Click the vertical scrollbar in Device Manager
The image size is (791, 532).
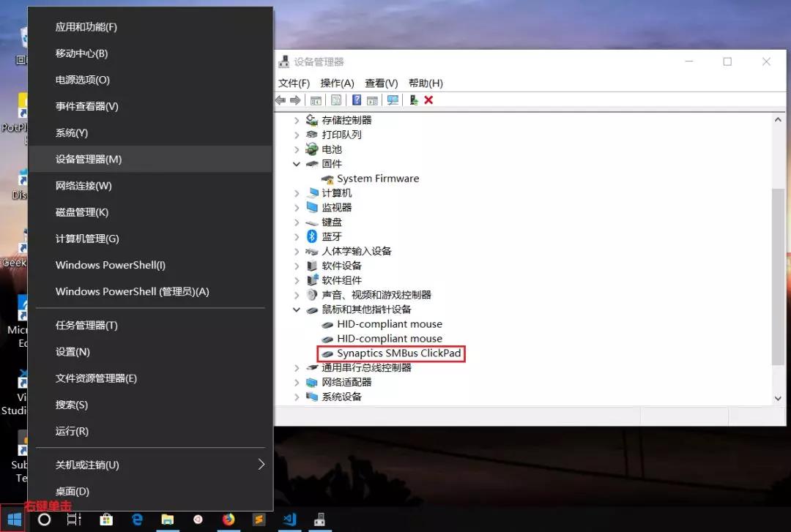click(779, 256)
